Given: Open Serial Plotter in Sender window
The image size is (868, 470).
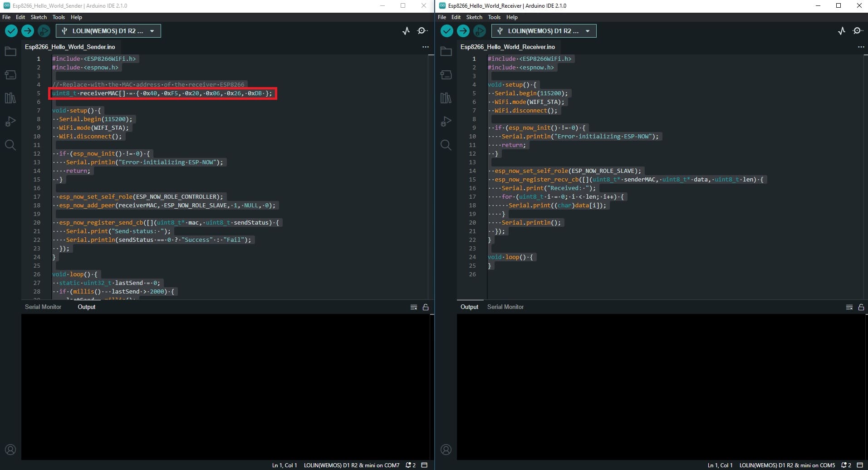Looking at the screenshot, I should pyautogui.click(x=406, y=31).
